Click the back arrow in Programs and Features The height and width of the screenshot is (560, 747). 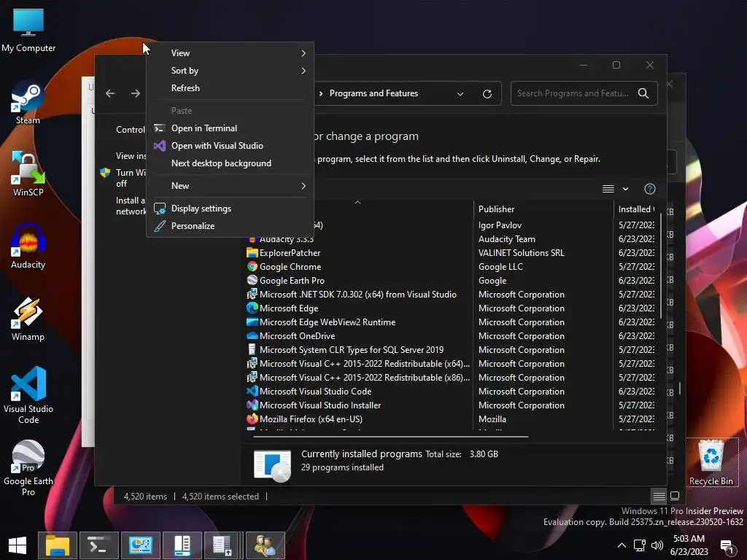coord(110,93)
